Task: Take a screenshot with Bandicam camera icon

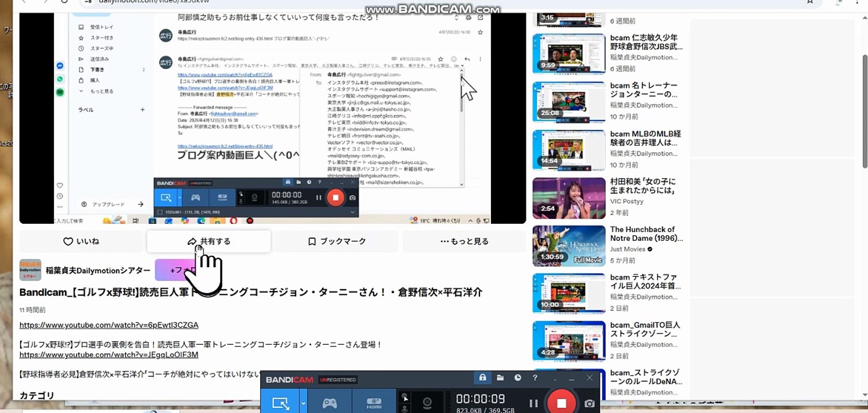Action: (x=590, y=403)
